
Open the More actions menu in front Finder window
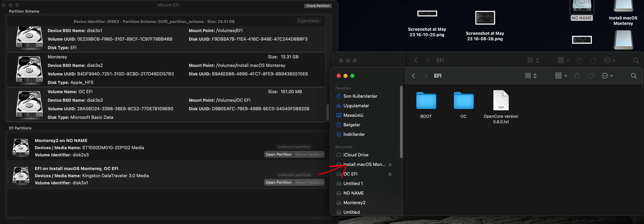(608, 76)
